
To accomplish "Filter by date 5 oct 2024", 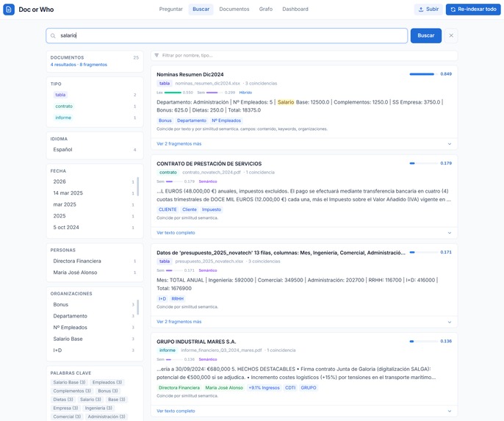I will pos(93,227).
